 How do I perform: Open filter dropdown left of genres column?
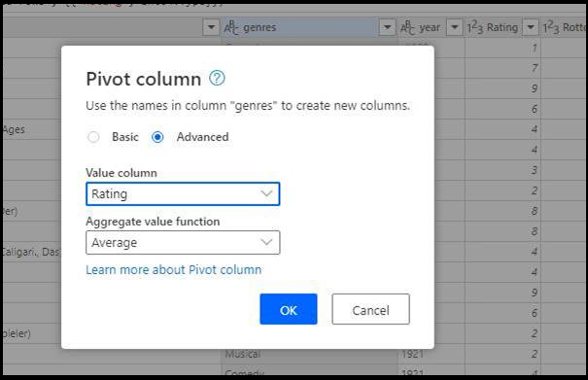(x=211, y=27)
